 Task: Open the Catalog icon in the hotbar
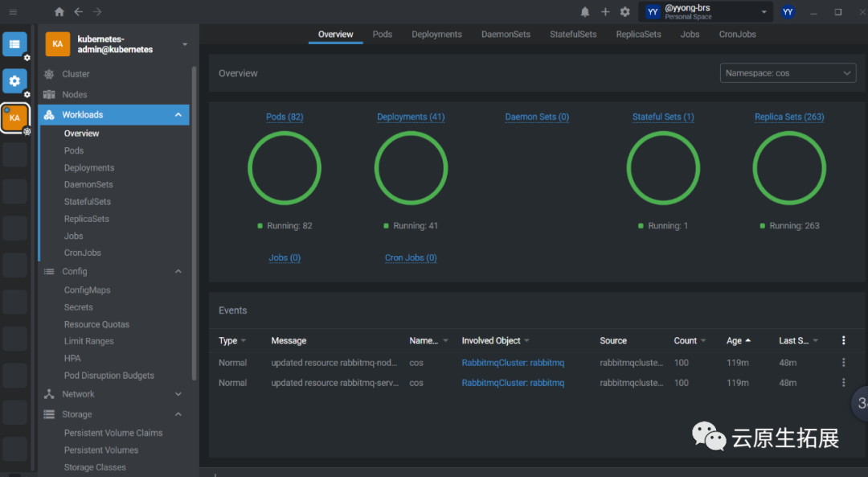14,44
